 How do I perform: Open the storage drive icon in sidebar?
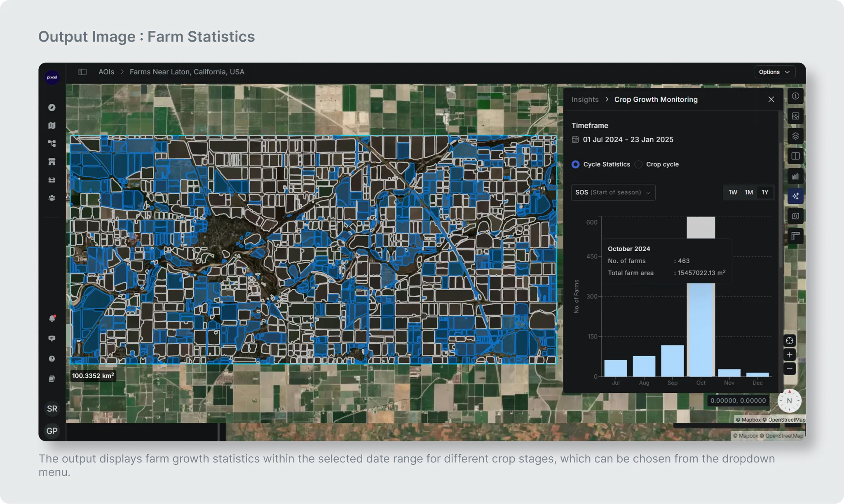tap(52, 180)
